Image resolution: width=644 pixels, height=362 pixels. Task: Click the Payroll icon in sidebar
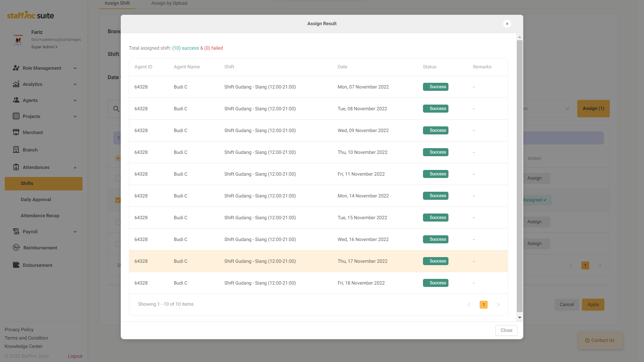point(16,231)
